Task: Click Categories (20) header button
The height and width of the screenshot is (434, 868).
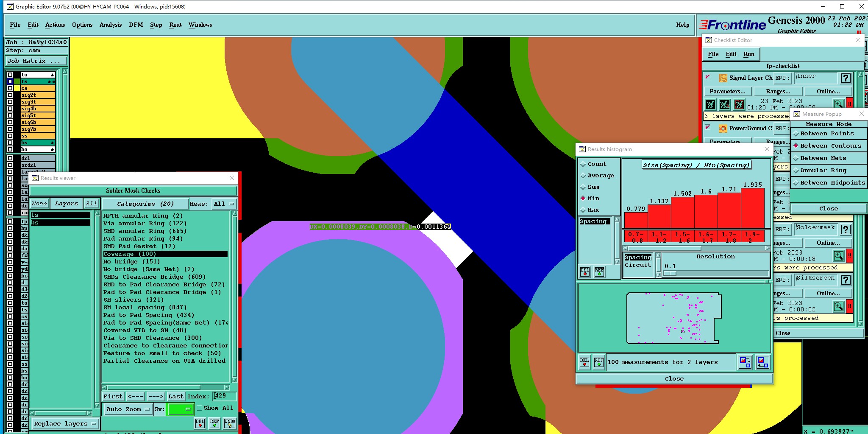Action: point(145,204)
